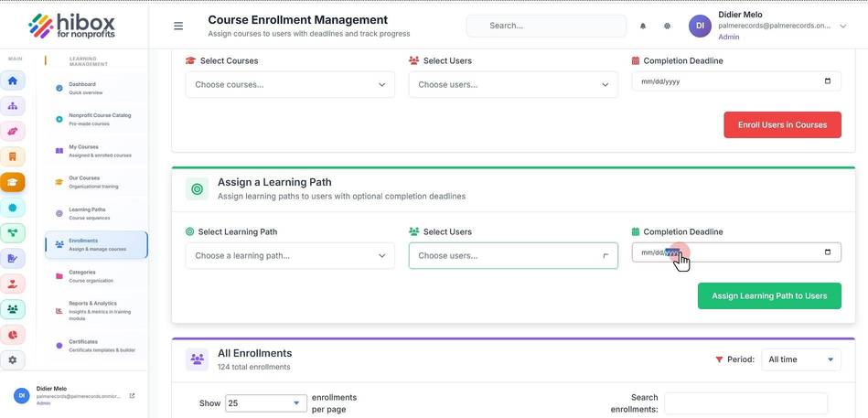Open the Show 25 enrollments dropdown
Image resolution: width=868 pixels, height=418 pixels.
pos(266,403)
